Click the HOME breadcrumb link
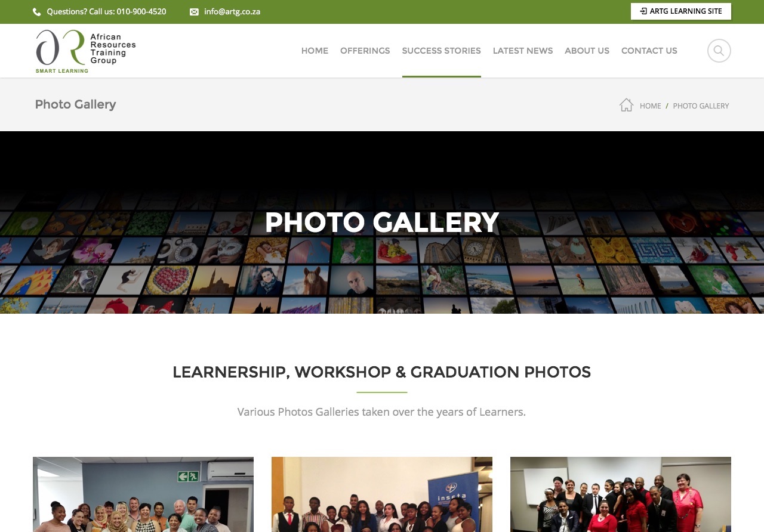Image resolution: width=764 pixels, height=532 pixels. [651, 106]
